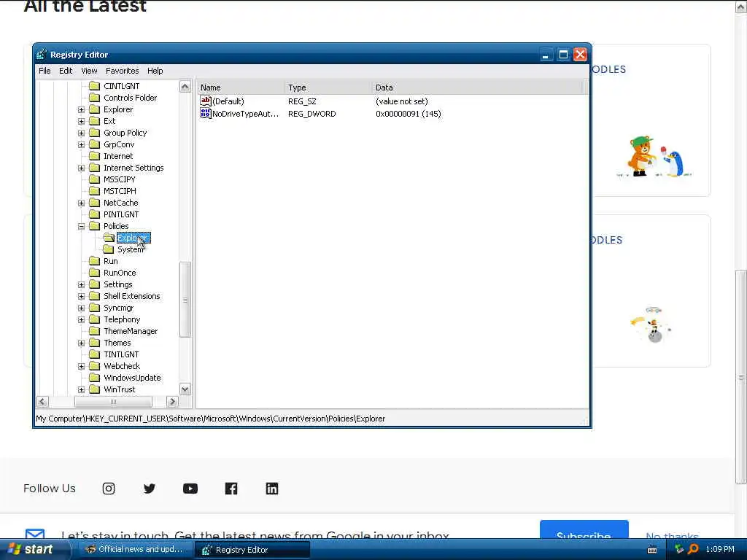The width and height of the screenshot is (747, 560).
Task: Expand the WinTrust key
Action: pyautogui.click(x=82, y=389)
